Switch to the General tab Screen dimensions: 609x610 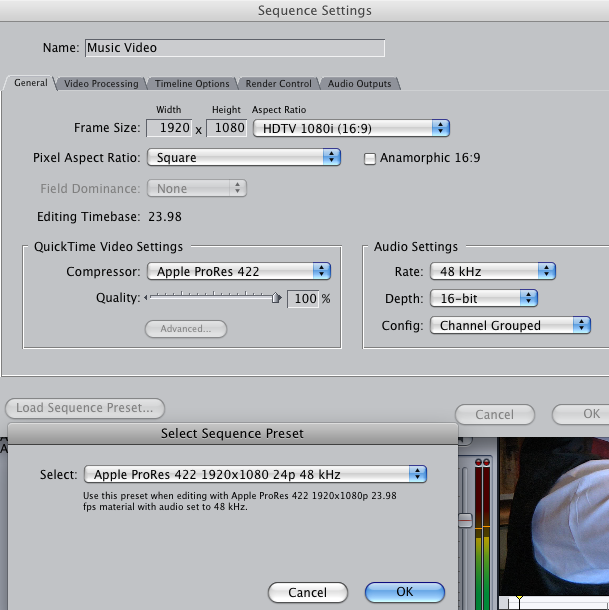(x=31, y=83)
